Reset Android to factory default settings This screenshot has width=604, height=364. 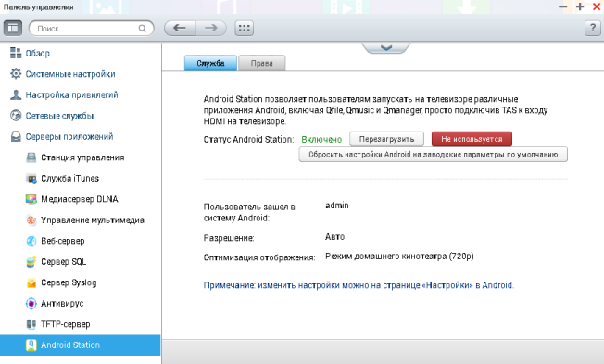tap(433, 155)
